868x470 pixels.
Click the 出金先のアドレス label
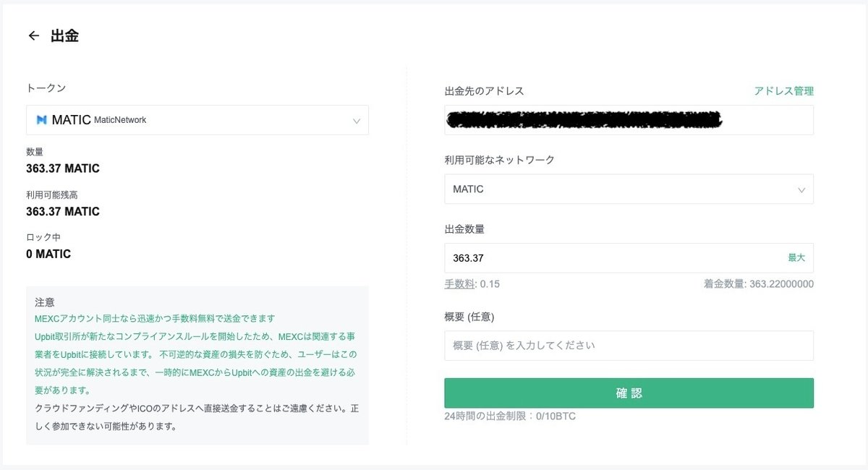[x=484, y=91]
